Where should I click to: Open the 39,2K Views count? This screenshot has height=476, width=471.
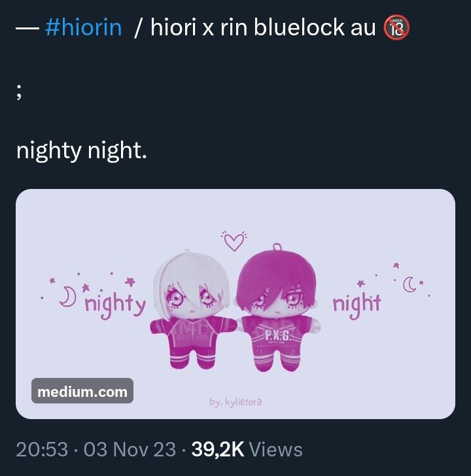(x=247, y=449)
